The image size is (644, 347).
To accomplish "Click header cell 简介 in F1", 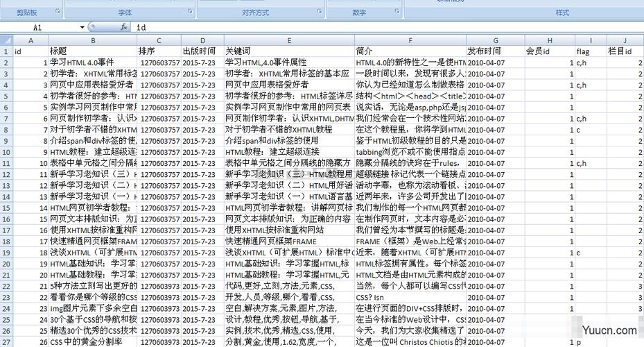I will (x=410, y=51).
